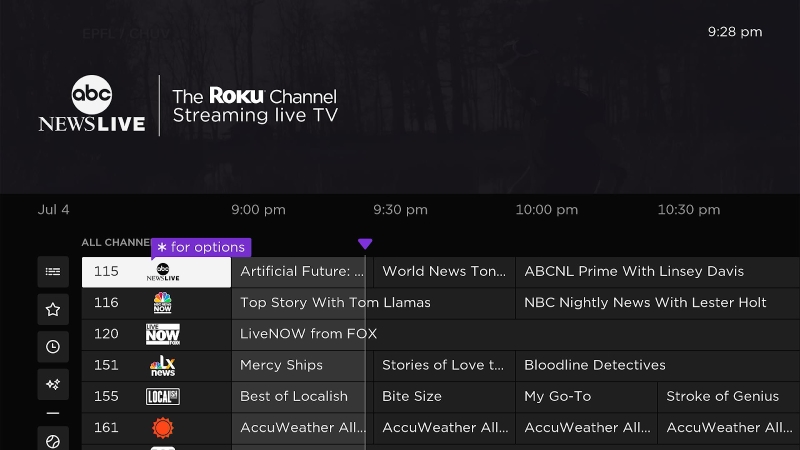800x450 pixels.
Task: Click the 'The Roku Channel Streaming live TV' text
Action: point(255,106)
